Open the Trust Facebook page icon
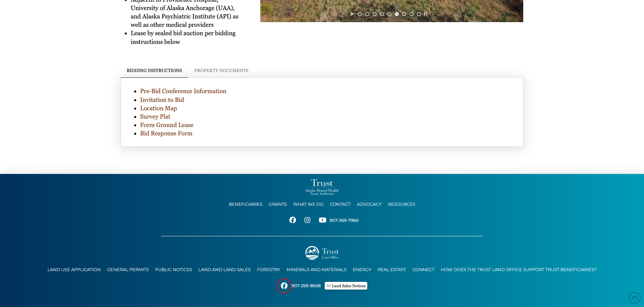This screenshot has width=644, height=307. [292, 220]
